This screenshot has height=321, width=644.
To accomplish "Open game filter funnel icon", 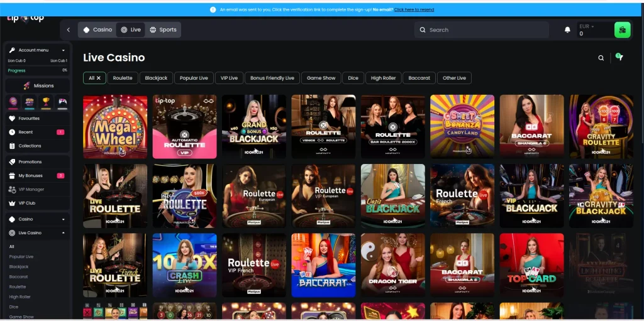I will pos(619,57).
